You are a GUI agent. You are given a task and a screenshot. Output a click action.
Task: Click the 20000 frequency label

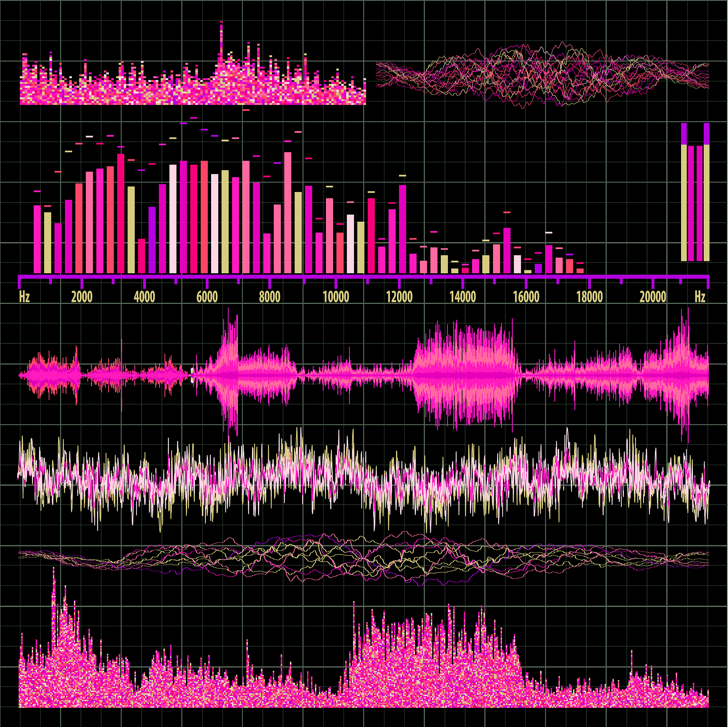coord(653,297)
